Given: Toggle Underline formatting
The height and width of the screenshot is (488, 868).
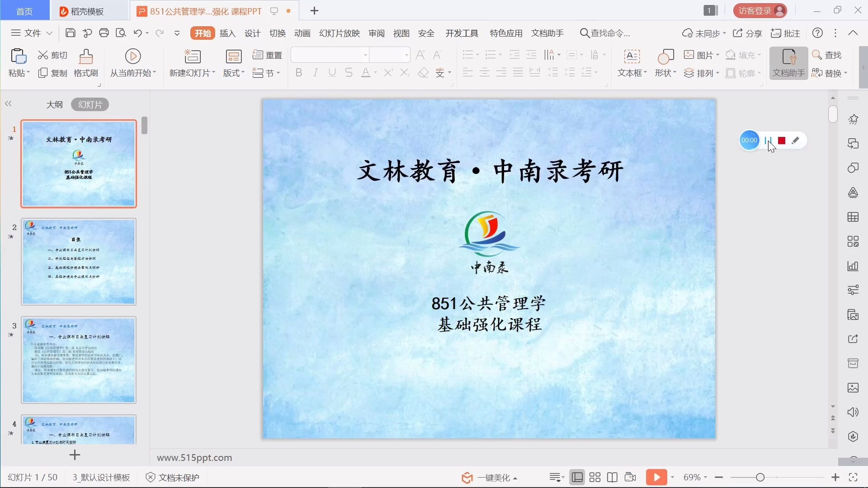Looking at the screenshot, I should [x=332, y=73].
